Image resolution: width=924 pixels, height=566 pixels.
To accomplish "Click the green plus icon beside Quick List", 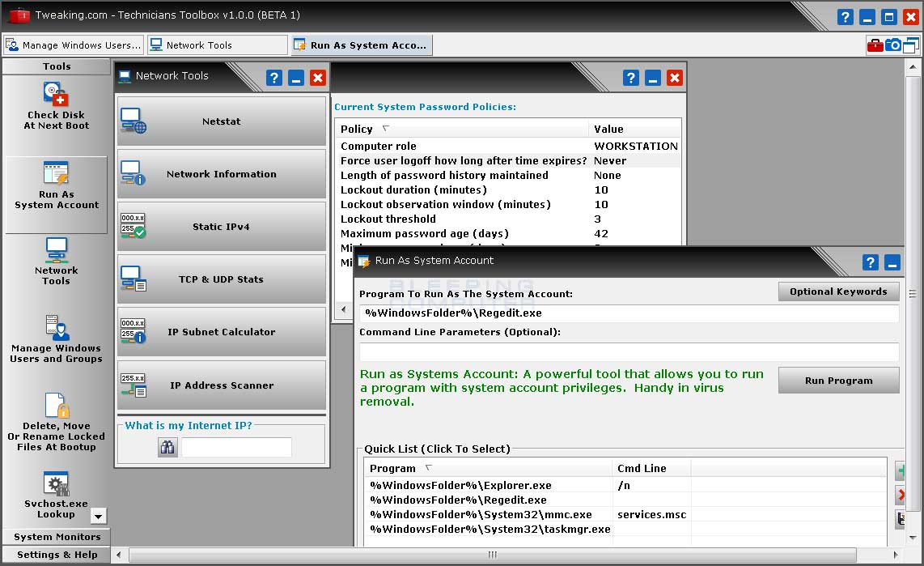I will click(x=901, y=471).
